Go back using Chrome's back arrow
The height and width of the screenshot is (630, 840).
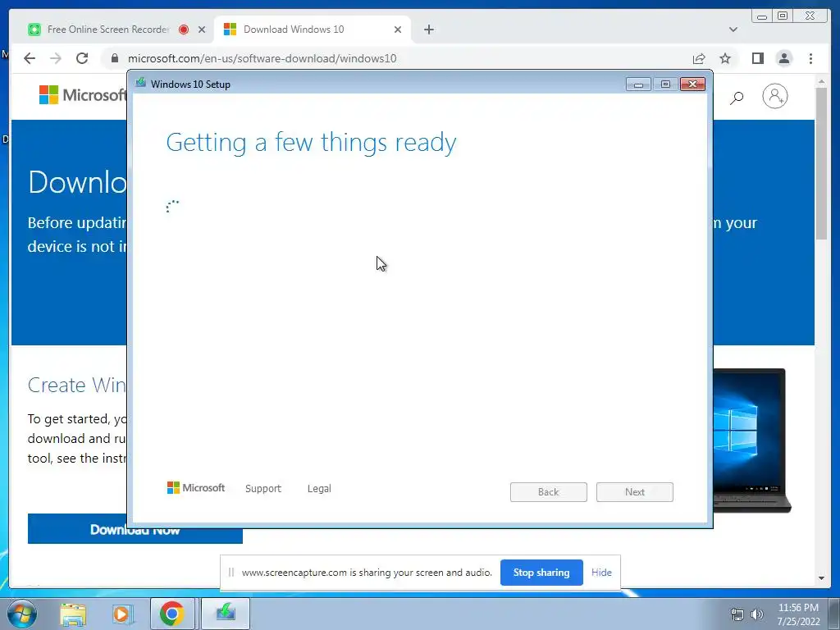tap(30, 58)
